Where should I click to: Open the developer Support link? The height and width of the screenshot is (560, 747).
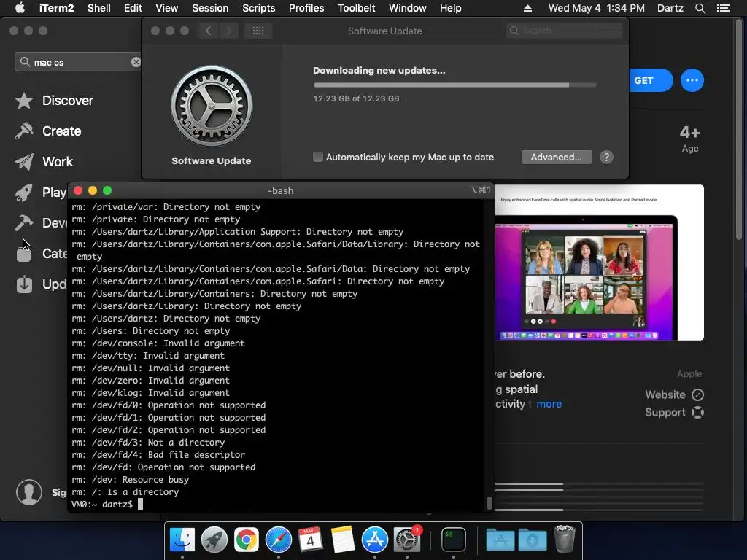pyautogui.click(x=674, y=413)
